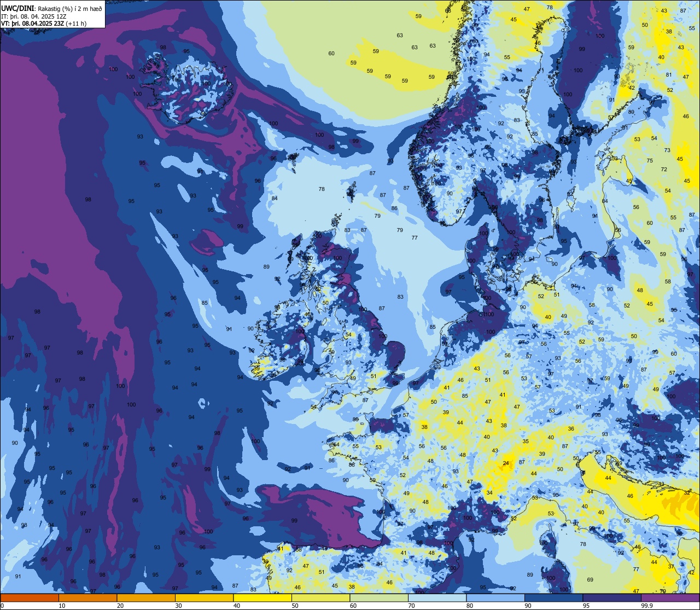
Task: Click the 95–99.9% dark navy legend swatch
Action: [612, 597]
